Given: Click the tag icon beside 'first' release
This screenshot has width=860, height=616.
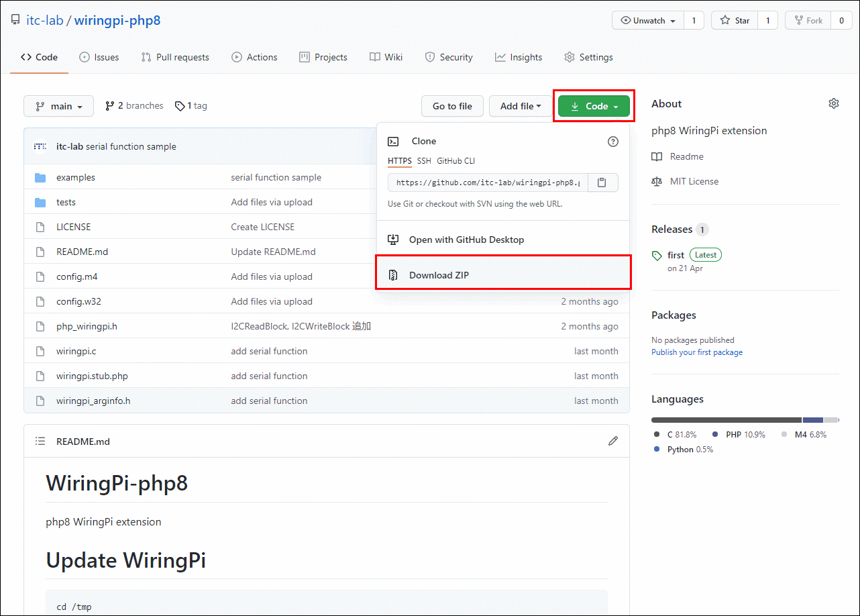Looking at the screenshot, I should (657, 256).
